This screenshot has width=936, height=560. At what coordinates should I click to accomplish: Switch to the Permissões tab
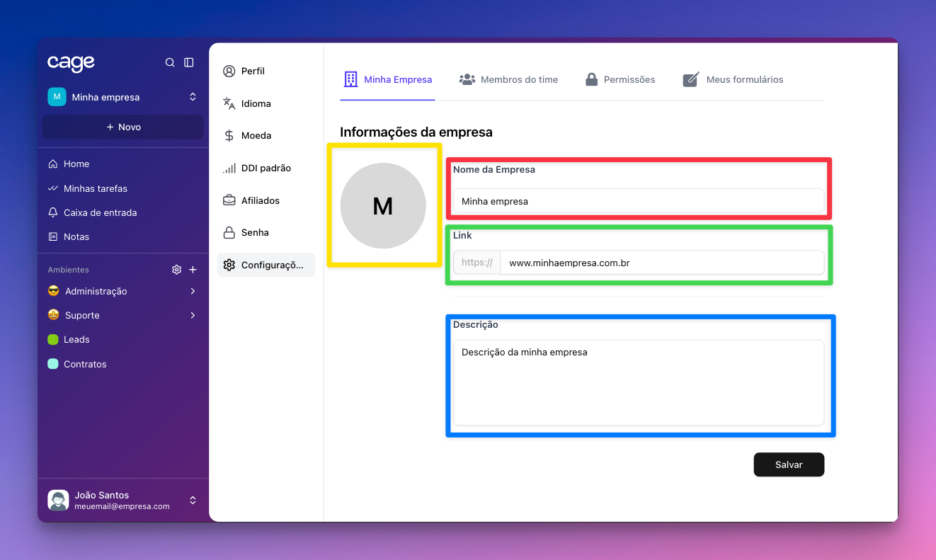pyautogui.click(x=620, y=79)
